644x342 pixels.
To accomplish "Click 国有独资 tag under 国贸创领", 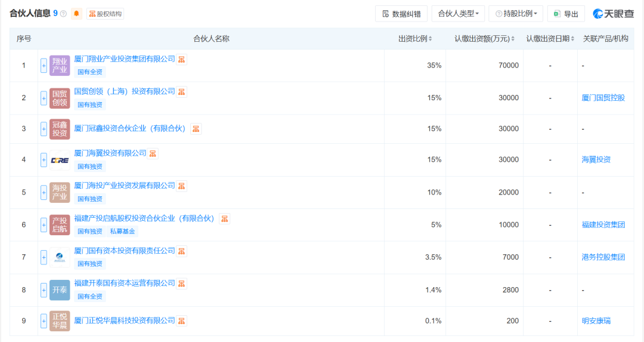I will tap(90, 105).
